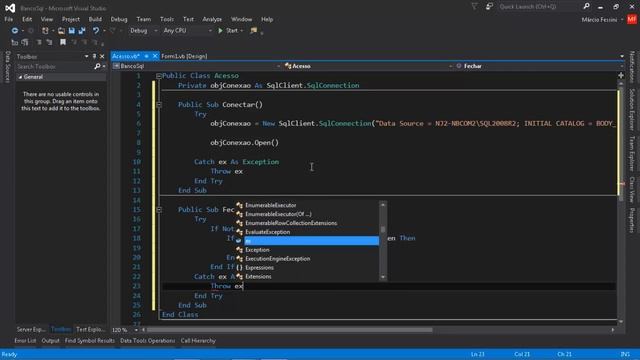Click the Toolbox search magnifier icon
The image size is (640, 360).
(97, 66)
